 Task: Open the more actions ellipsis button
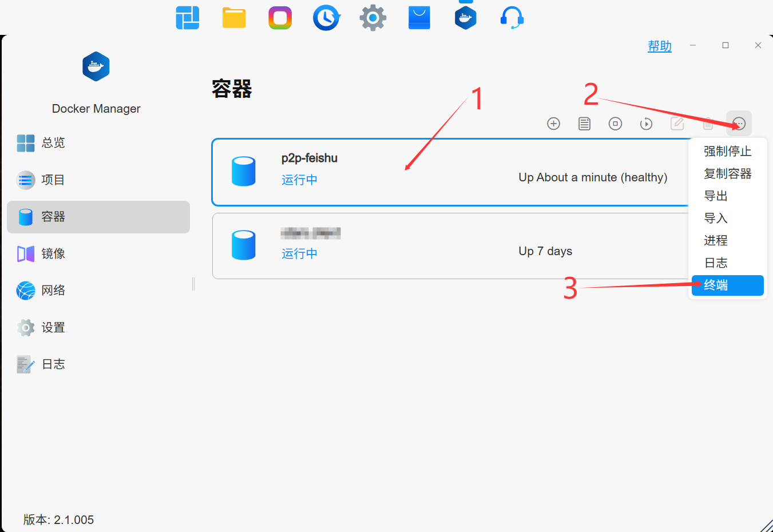click(739, 124)
